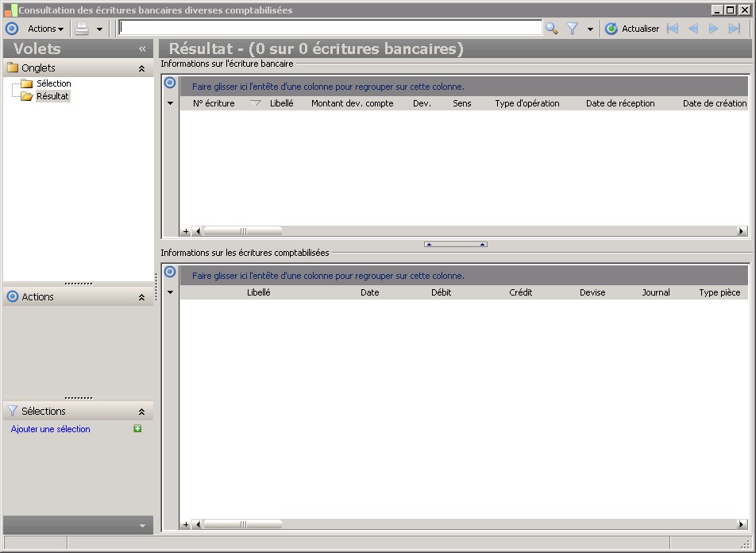Click the round blue icon left of Actions menu
The image size is (756, 553).
click(12, 29)
